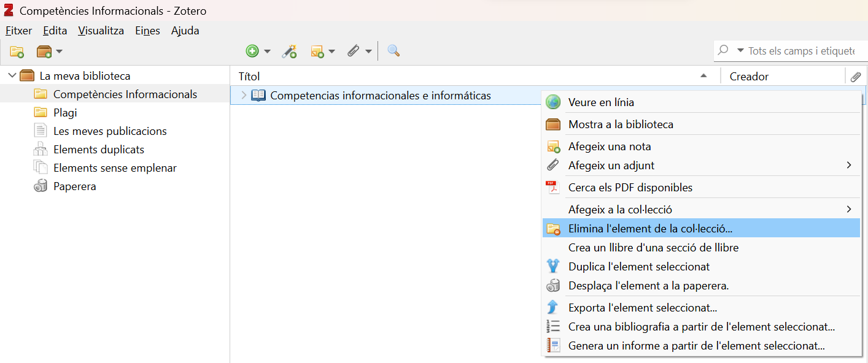Screen dimensions: 868x363
Task: Open 'Les meves publicacions'
Action: [x=110, y=131]
